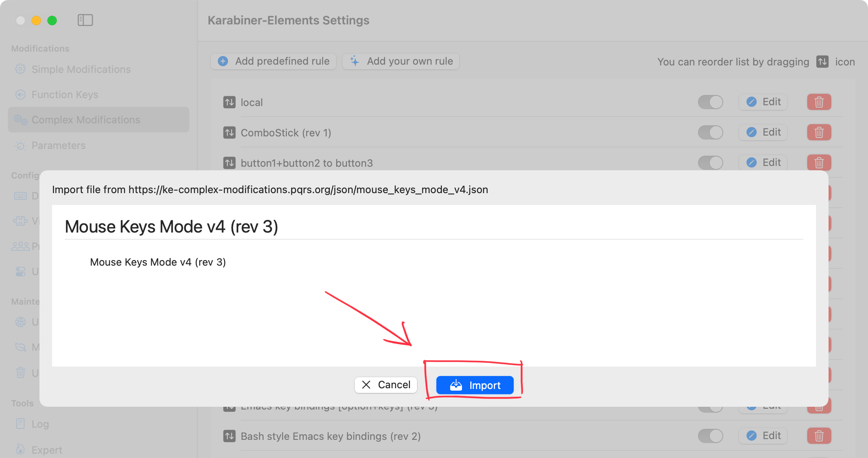The image size is (868, 458).
Task: Cancel the import dialog
Action: [386, 385]
